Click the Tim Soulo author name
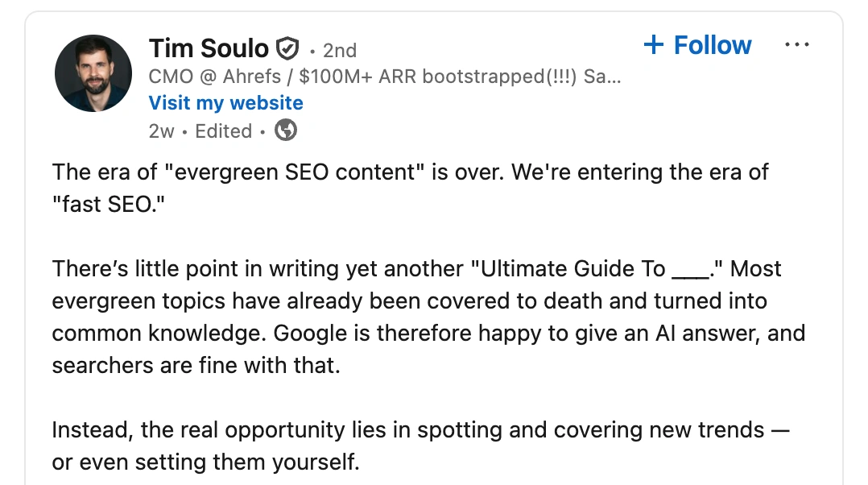 (209, 49)
